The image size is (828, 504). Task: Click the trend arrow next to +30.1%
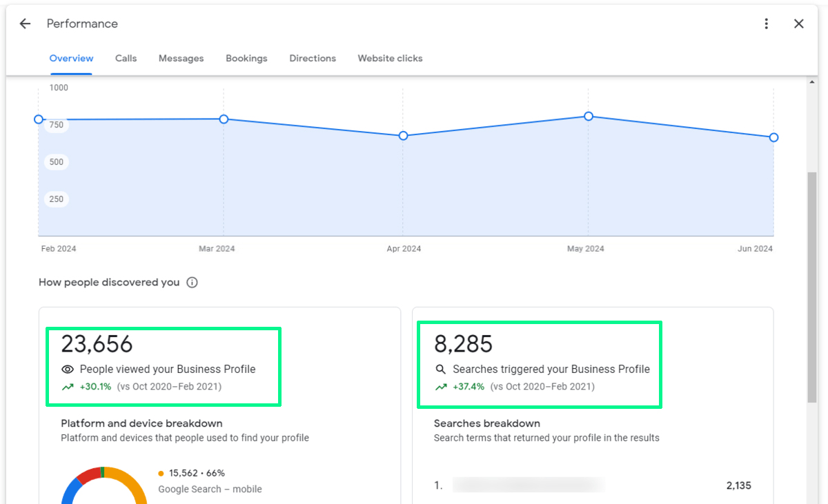click(68, 387)
